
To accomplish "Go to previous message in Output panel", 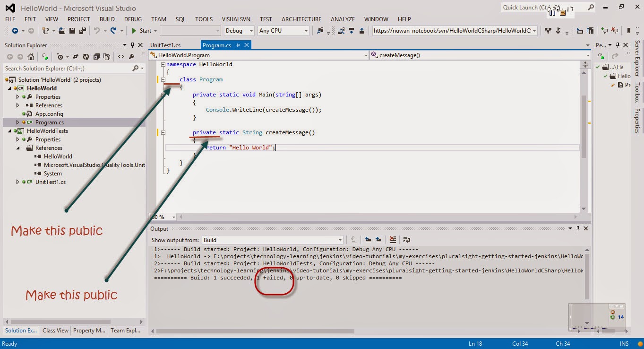I will pyautogui.click(x=368, y=240).
